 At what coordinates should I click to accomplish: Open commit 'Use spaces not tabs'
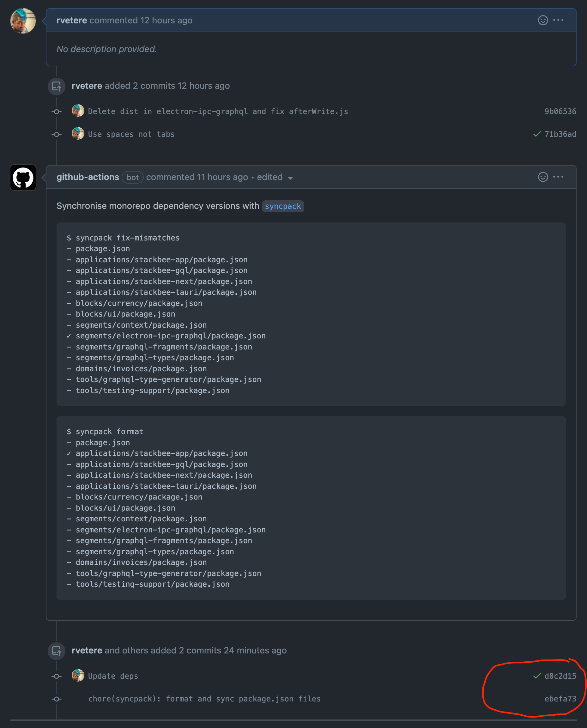click(131, 134)
